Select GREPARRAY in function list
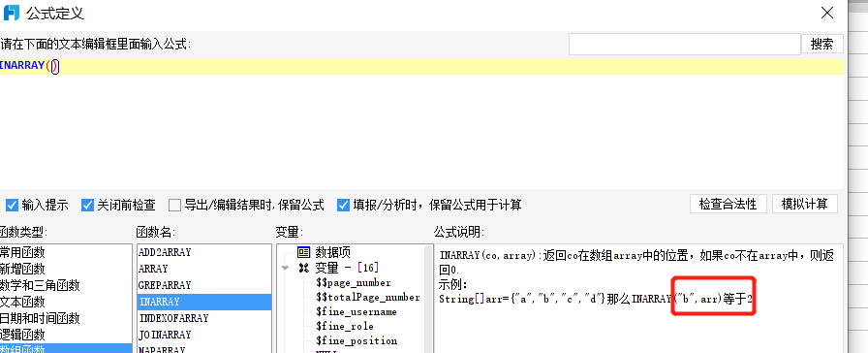 pos(204,285)
